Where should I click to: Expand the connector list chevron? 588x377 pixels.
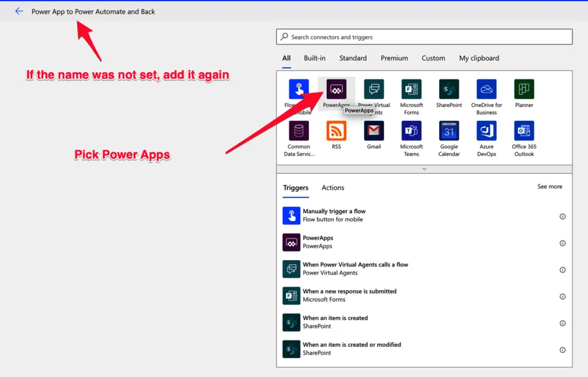click(424, 169)
